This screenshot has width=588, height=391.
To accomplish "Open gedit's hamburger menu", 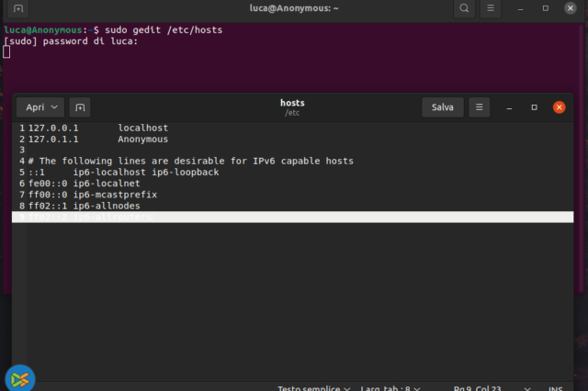I will tap(480, 107).
